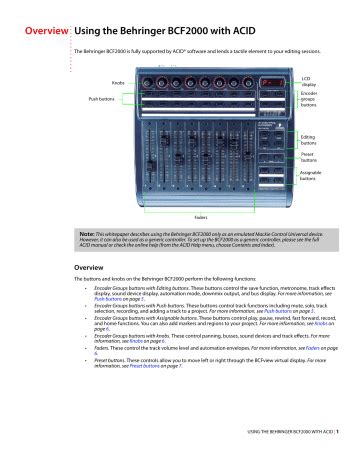Click the 'Encoder groups buttons' callout label
Screen dimensions: 360x466
[x=309, y=99]
